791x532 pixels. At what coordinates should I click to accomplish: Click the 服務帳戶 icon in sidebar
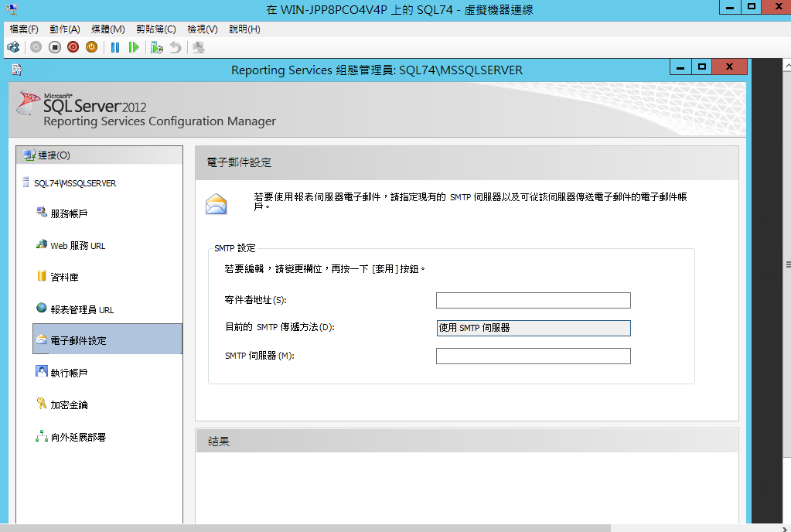[x=42, y=213]
